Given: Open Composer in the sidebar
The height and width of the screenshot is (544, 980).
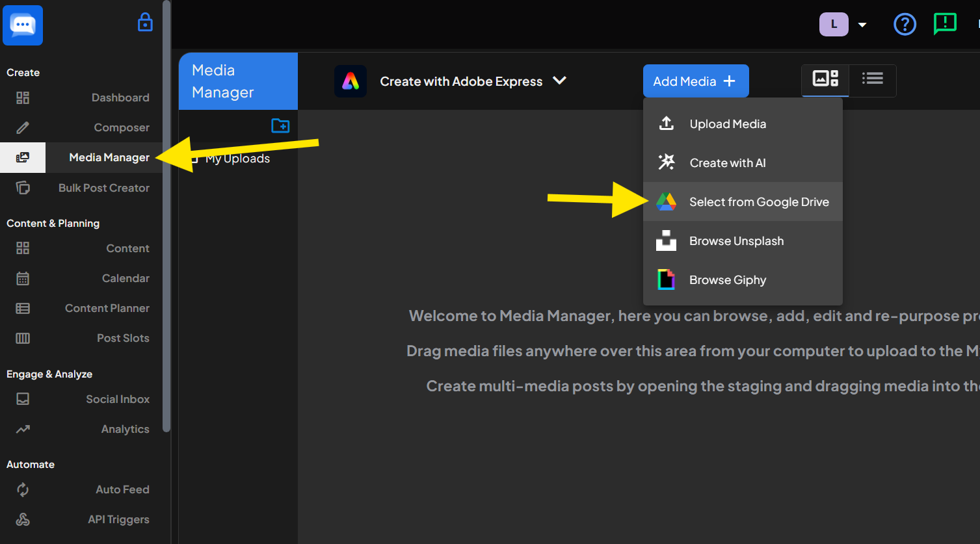Looking at the screenshot, I should click(121, 127).
